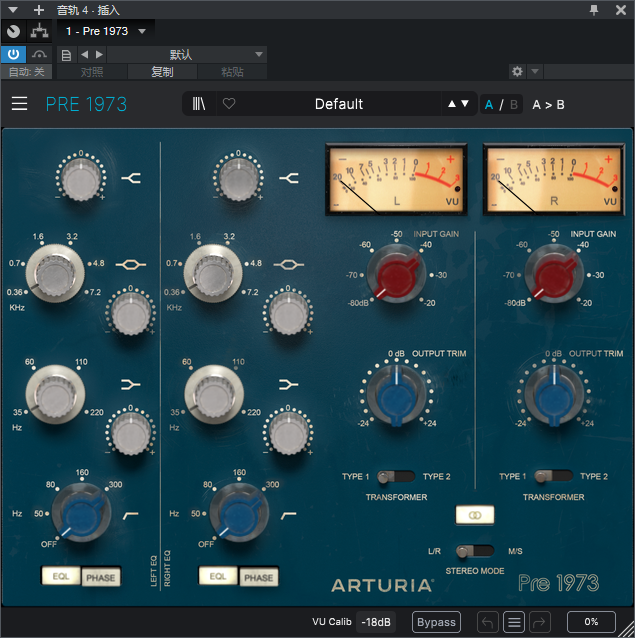Click the redo arrow in bottom bar
The image size is (635, 638).
coord(539,622)
